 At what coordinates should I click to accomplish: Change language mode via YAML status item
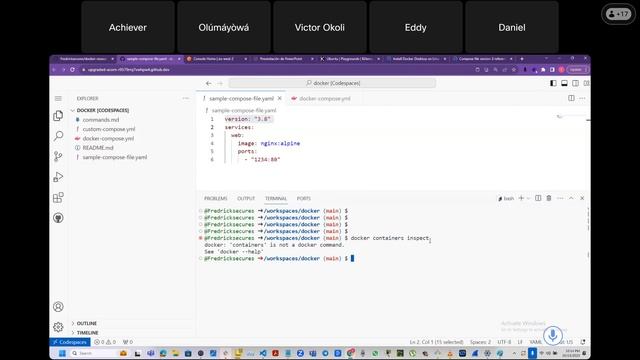pyautogui.click(x=536, y=342)
